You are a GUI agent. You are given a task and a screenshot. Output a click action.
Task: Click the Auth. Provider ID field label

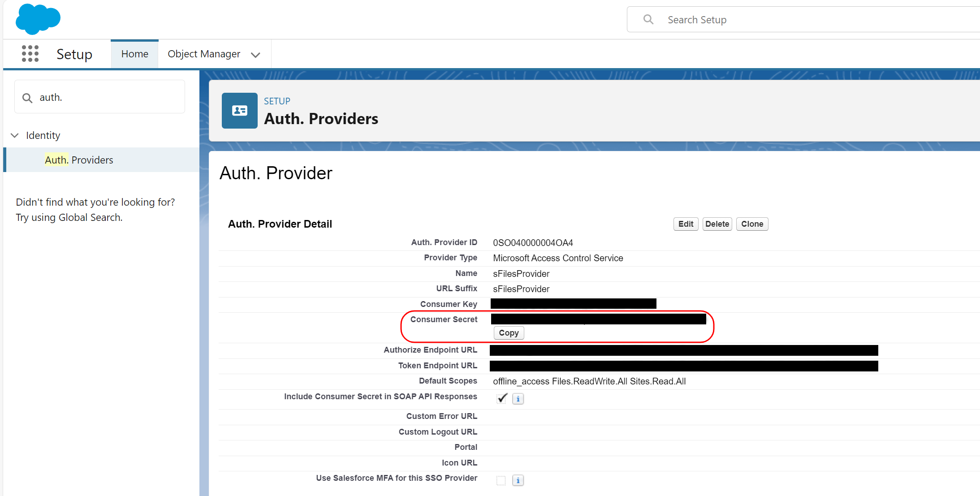click(x=444, y=242)
